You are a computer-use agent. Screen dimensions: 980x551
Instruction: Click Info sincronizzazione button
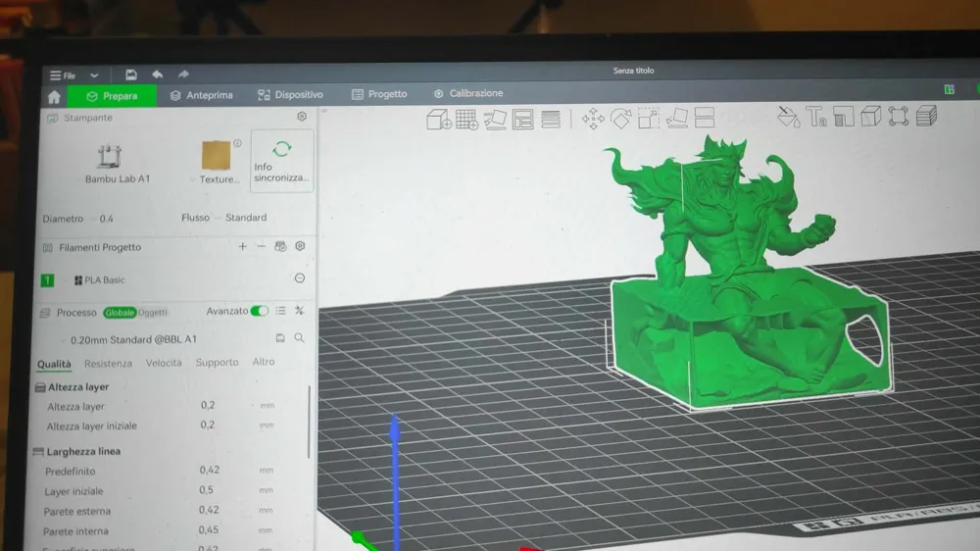click(282, 162)
